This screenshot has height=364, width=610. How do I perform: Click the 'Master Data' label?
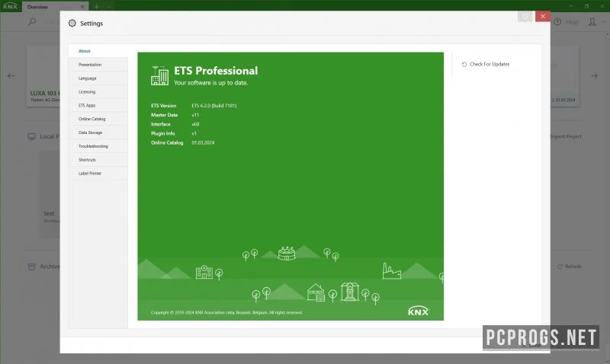coord(164,115)
